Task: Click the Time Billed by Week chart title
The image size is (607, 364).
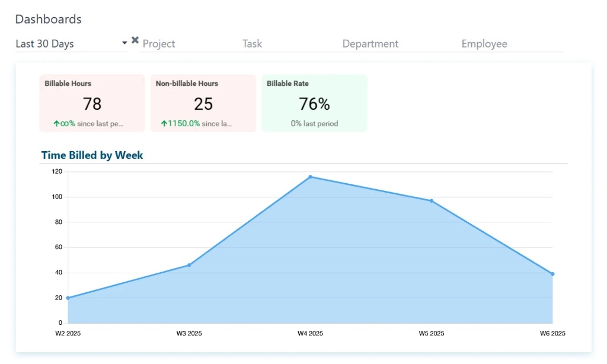Action: 92,155
